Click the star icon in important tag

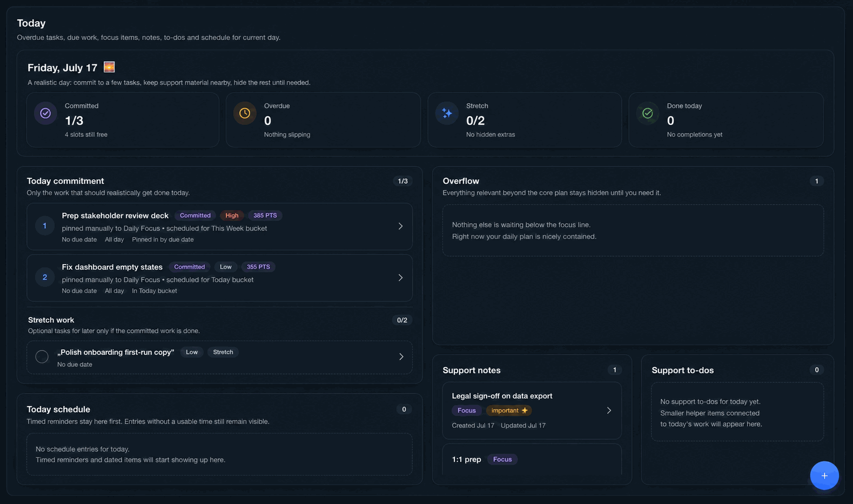525,411
